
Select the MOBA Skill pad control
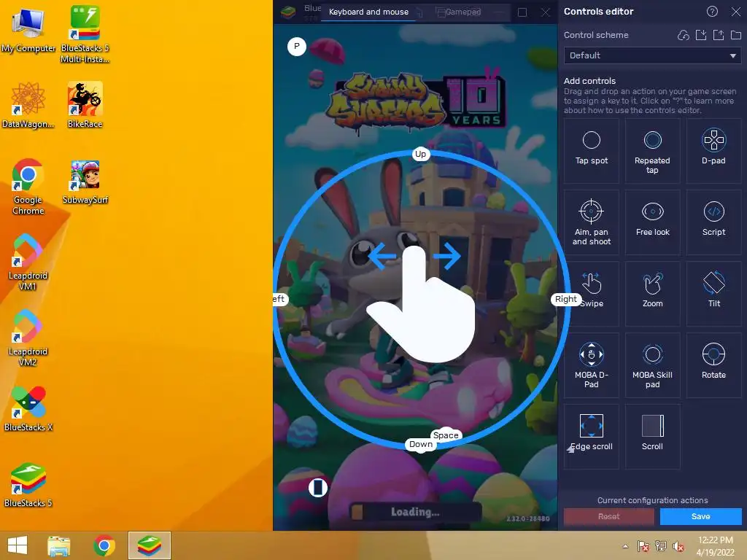pos(652,365)
